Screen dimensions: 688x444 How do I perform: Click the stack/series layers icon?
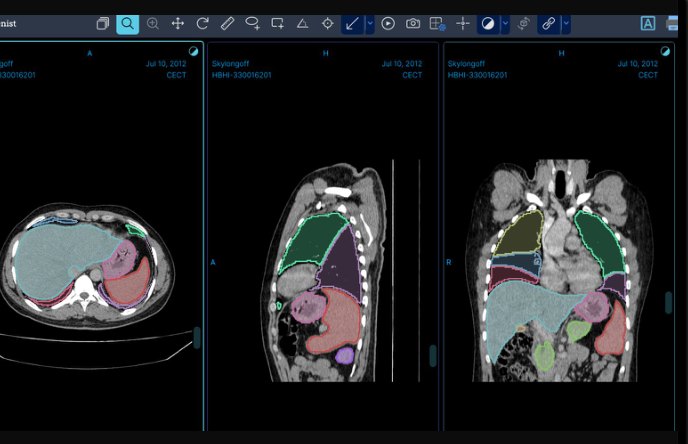click(x=103, y=24)
